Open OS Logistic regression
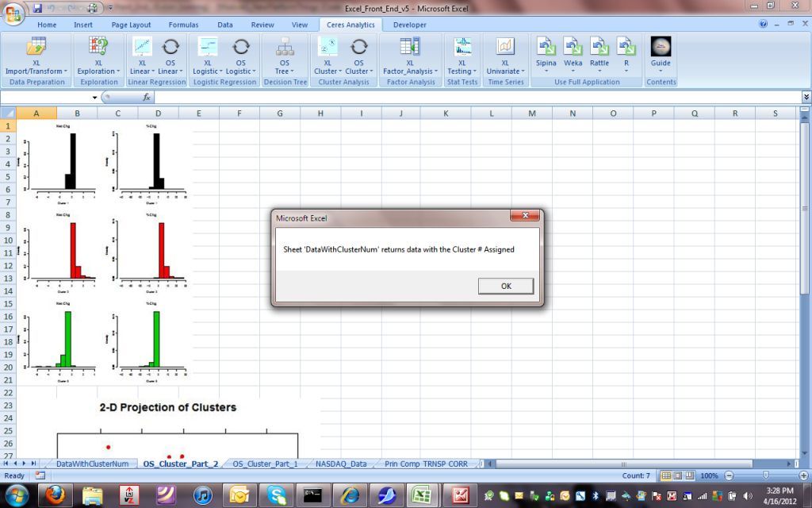The height and width of the screenshot is (508, 812). [241, 56]
